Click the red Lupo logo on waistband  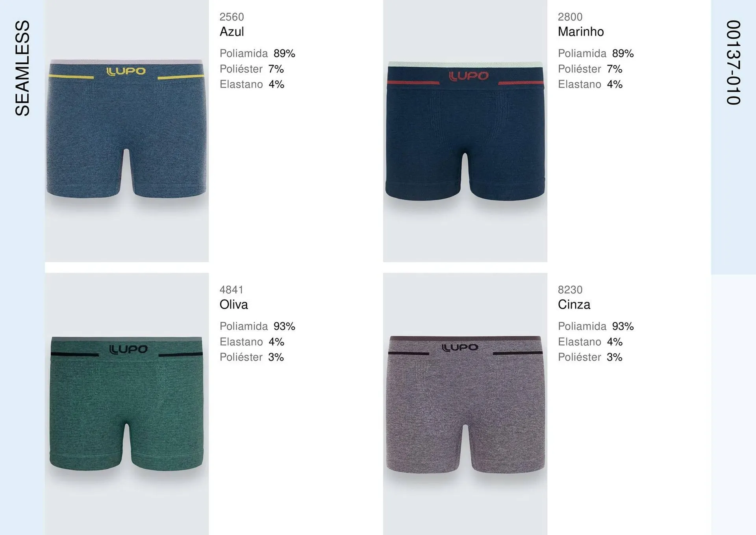click(469, 76)
